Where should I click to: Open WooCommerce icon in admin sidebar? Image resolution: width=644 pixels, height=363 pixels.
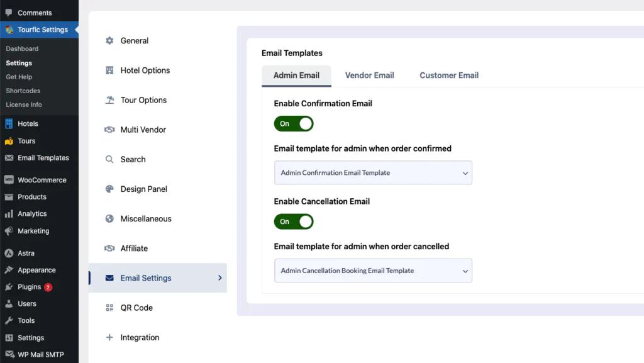[x=9, y=180]
